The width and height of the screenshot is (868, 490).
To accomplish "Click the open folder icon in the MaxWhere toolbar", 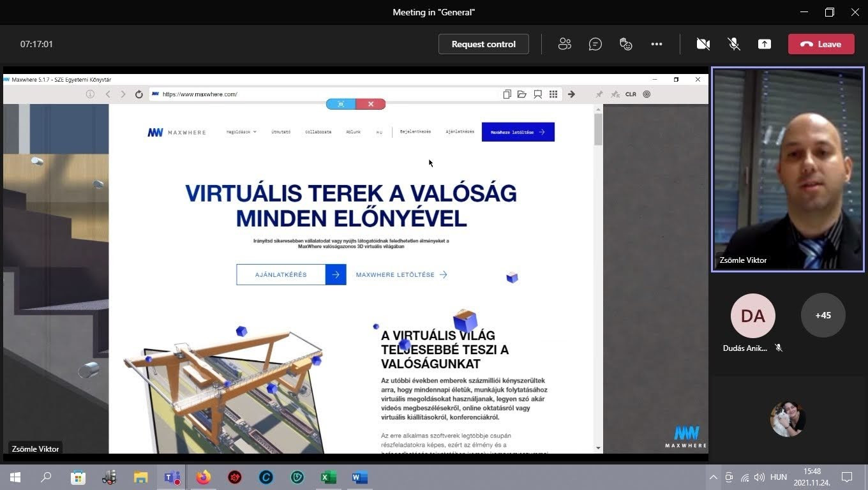I will point(522,94).
